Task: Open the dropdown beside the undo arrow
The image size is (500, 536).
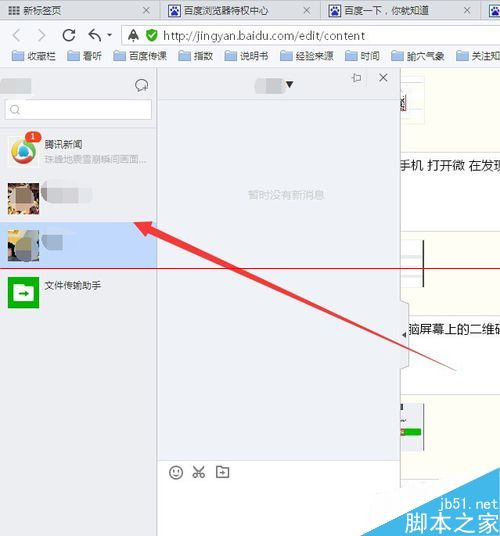Action: 109,35
